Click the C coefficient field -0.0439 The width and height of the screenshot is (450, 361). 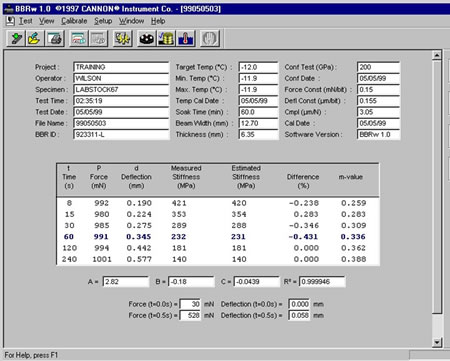pyautogui.click(x=256, y=282)
